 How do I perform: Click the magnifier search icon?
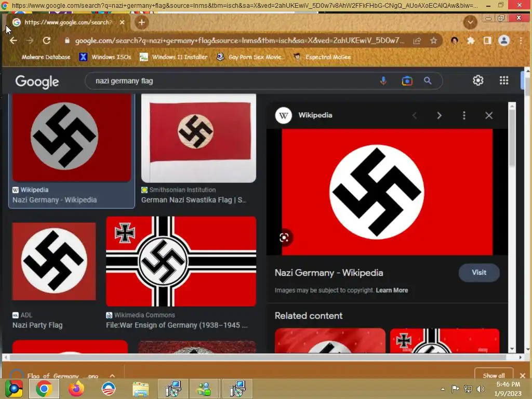click(428, 81)
